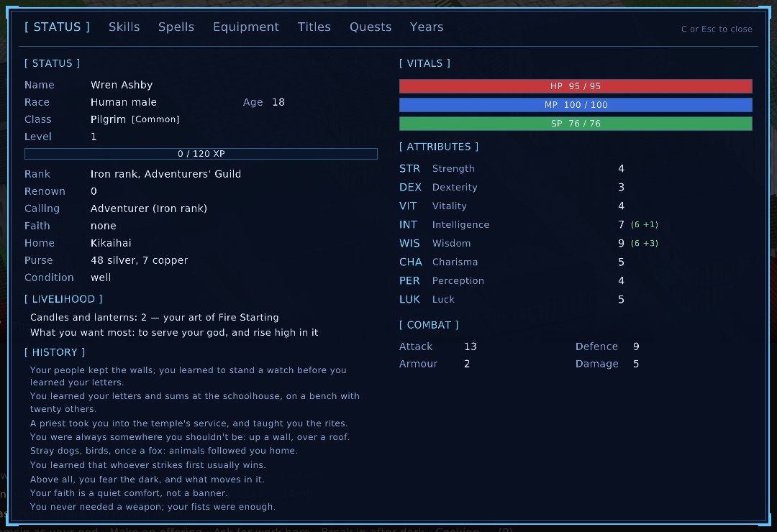777x532 pixels.
Task: Click the purse '48 silver, 7 copper'
Action: (x=140, y=260)
